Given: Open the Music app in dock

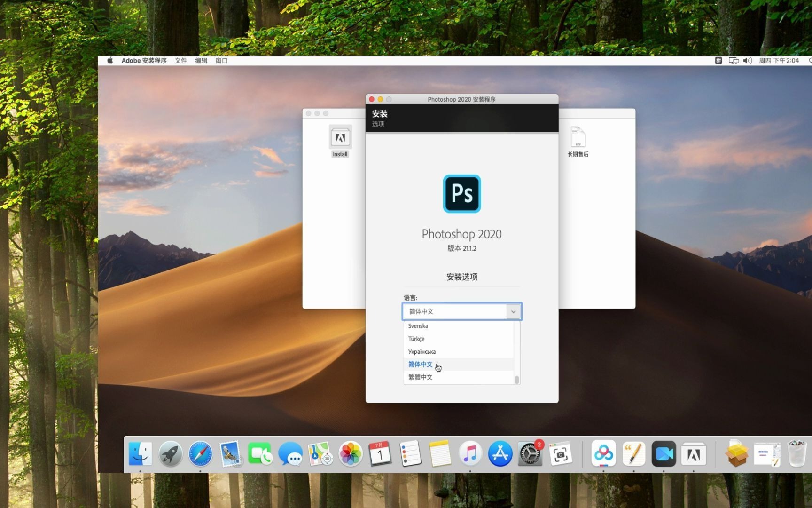Looking at the screenshot, I should pos(470,454).
